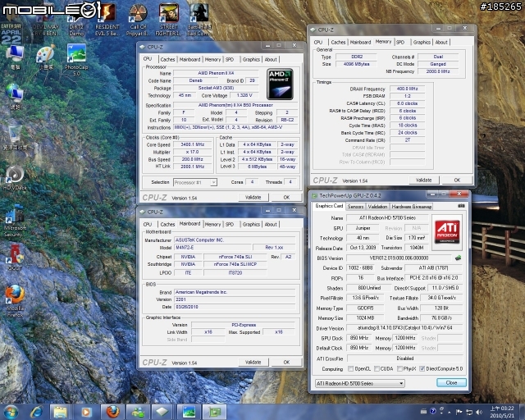The height and width of the screenshot is (420, 525).
Task: Click OK in the Memory CPU-Z window
Action: (457, 180)
